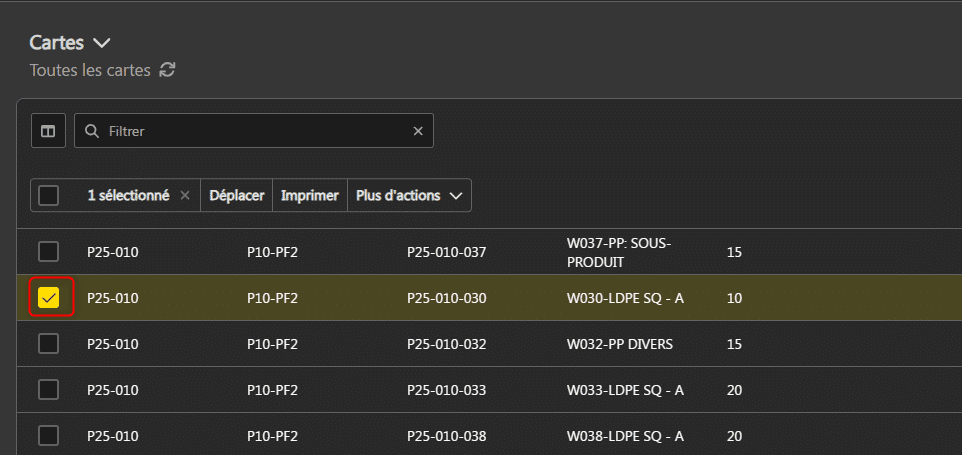Toggle the select-all checkbox in toolbar

49,196
